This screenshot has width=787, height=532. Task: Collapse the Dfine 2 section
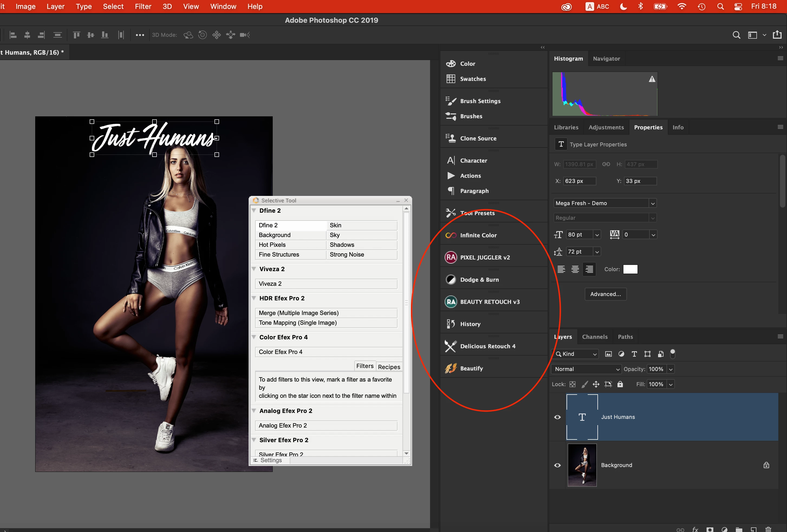(x=254, y=211)
